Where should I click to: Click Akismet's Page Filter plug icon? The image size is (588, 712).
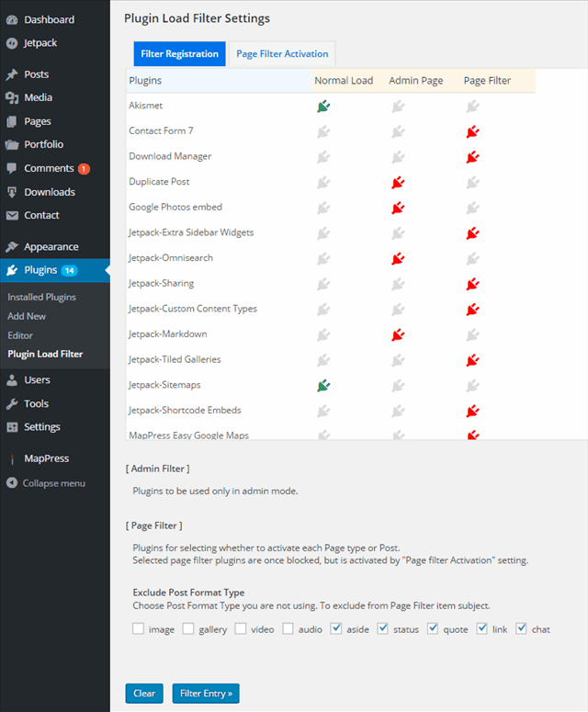[472, 107]
